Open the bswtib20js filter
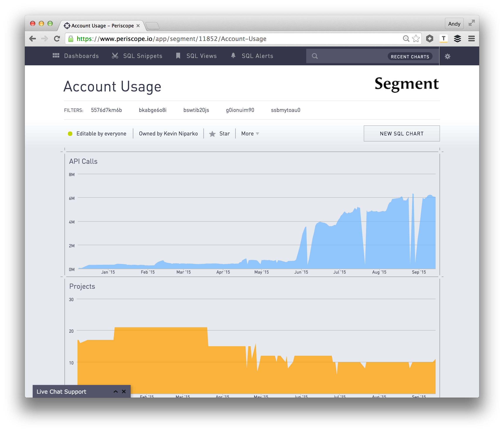 [196, 110]
